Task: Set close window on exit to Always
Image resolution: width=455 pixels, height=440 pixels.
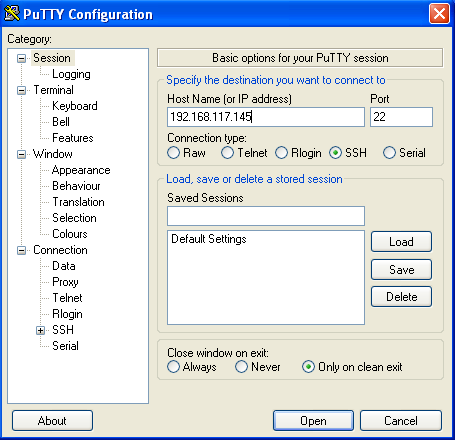Action: click(173, 367)
